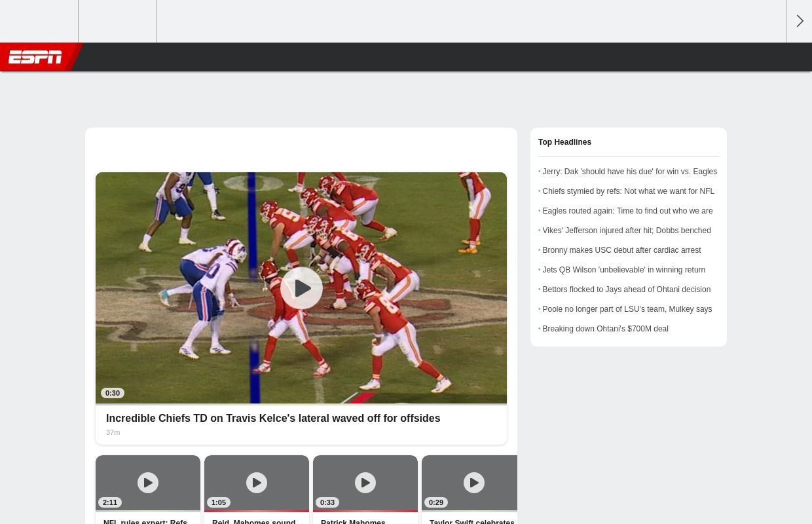Click the 0:30 duration badge on featured video
This screenshot has height=524, width=812.
click(112, 393)
